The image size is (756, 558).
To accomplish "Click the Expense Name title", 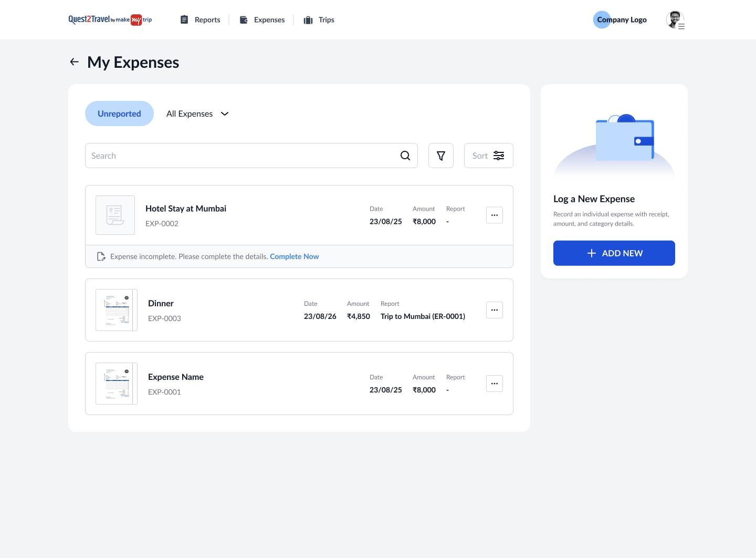I will [176, 377].
